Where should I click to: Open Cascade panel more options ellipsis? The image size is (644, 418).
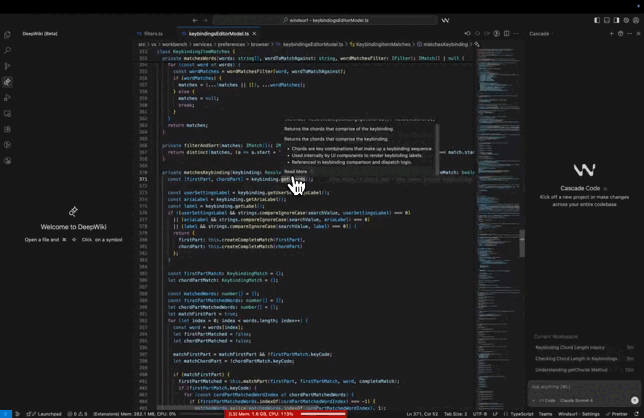(629, 34)
